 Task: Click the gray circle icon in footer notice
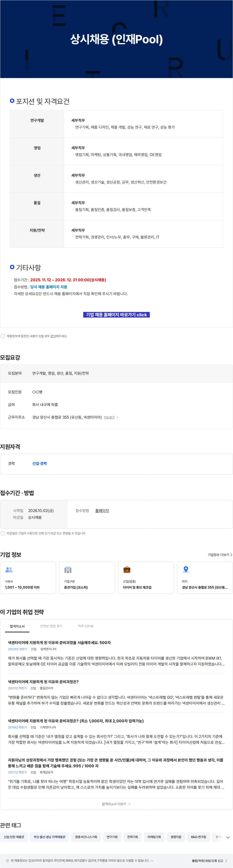tap(7, 860)
